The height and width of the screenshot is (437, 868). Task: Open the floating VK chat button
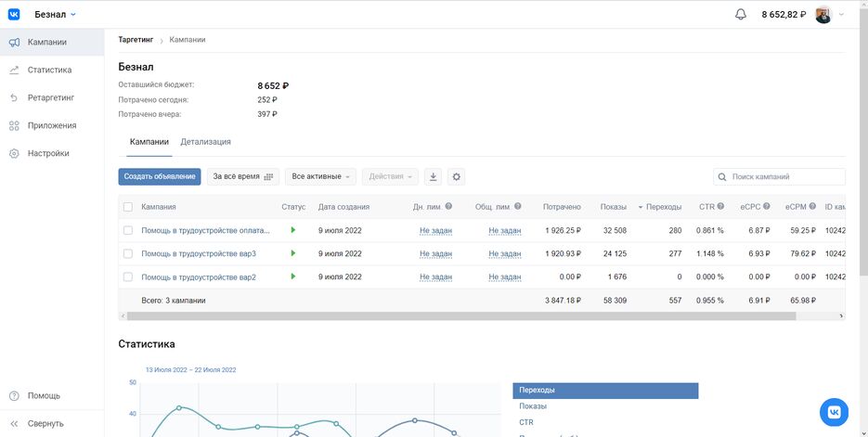click(834, 412)
